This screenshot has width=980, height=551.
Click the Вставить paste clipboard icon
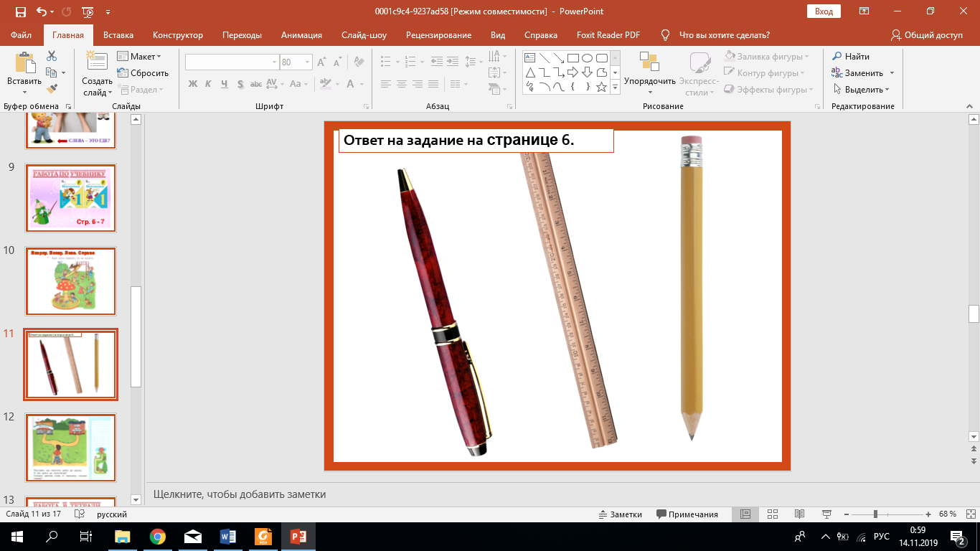click(24, 63)
